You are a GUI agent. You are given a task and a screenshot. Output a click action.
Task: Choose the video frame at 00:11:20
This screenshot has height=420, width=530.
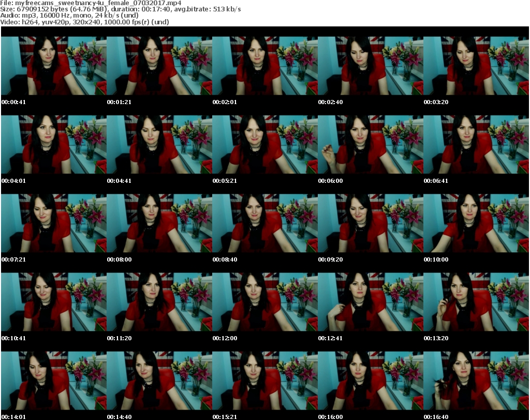159,302
